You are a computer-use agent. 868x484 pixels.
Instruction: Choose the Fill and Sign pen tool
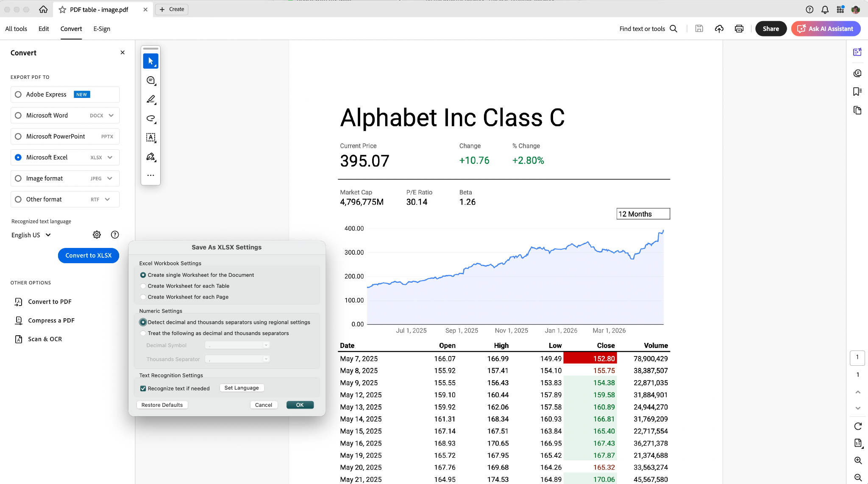click(150, 157)
